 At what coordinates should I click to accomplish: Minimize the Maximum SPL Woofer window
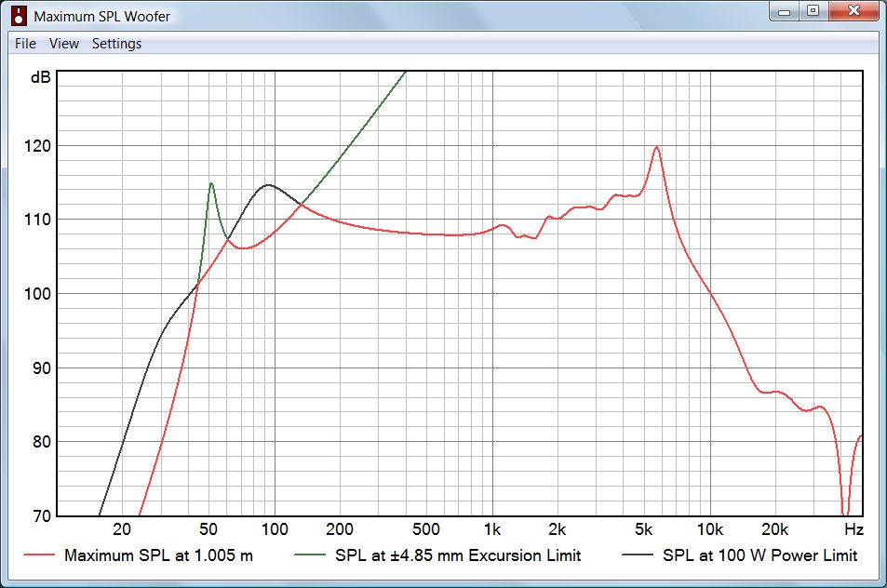coord(784,11)
